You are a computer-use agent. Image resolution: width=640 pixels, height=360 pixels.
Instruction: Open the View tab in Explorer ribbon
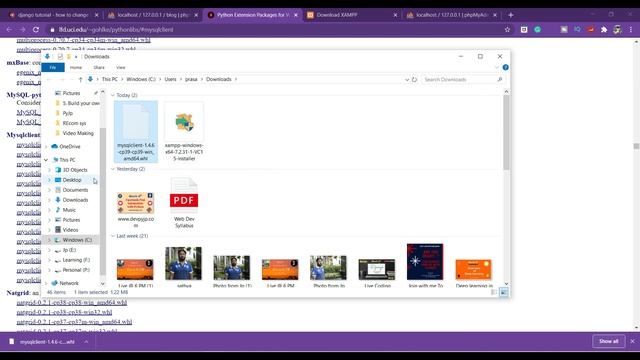[x=120, y=67]
